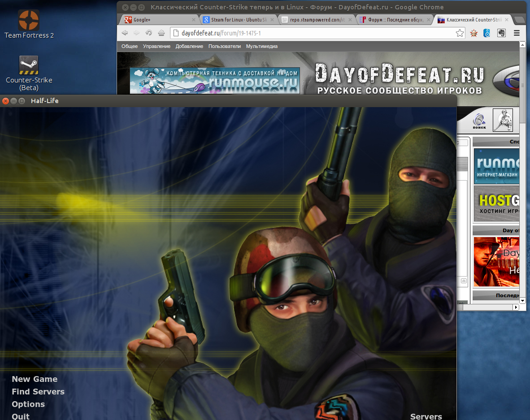Bookmark this page with the star icon
530x420 pixels.
click(460, 33)
